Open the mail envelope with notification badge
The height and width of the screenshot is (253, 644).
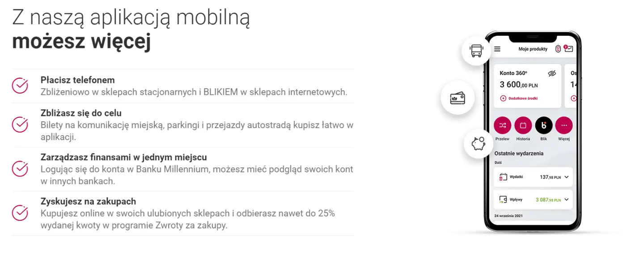point(568,49)
